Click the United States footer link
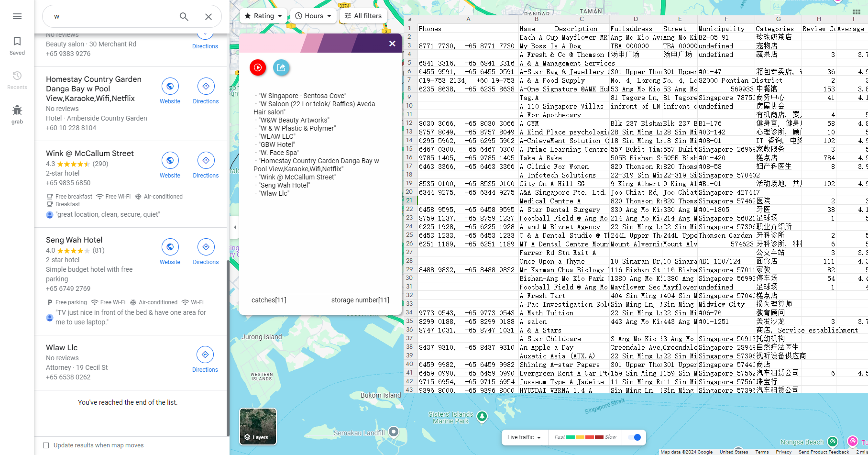 click(x=734, y=452)
